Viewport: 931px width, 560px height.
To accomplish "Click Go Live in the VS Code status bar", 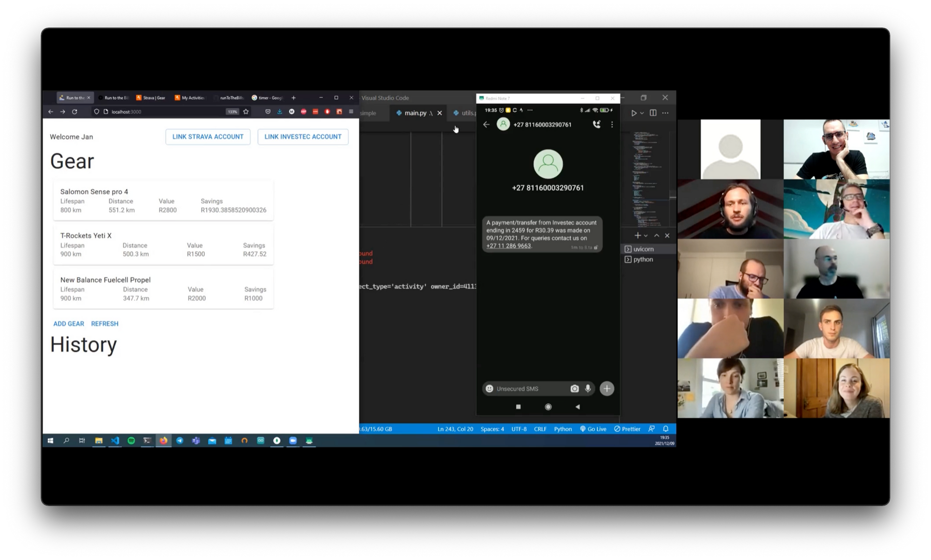I will pyautogui.click(x=594, y=429).
